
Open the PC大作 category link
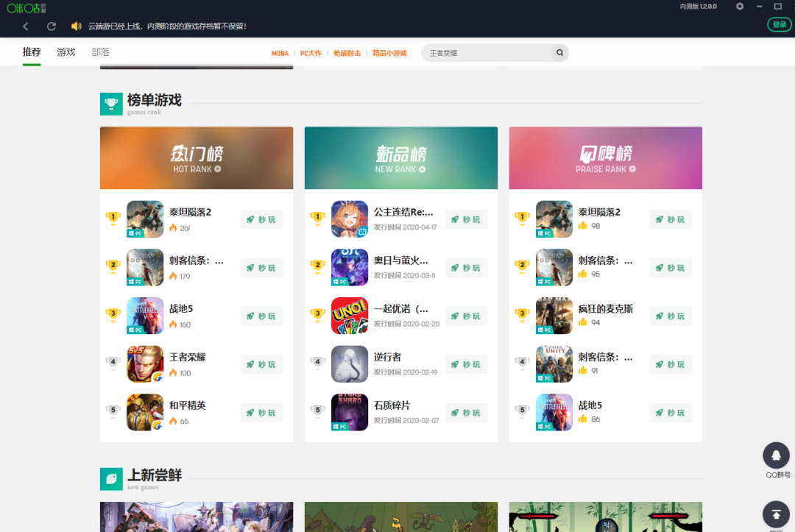[x=311, y=53]
